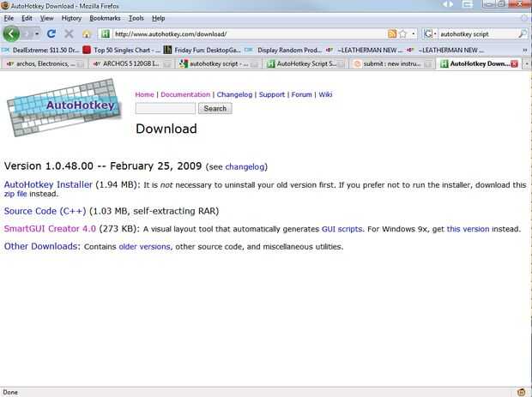The image size is (532, 397).
Task: Click the site search text field
Action: [166, 109]
